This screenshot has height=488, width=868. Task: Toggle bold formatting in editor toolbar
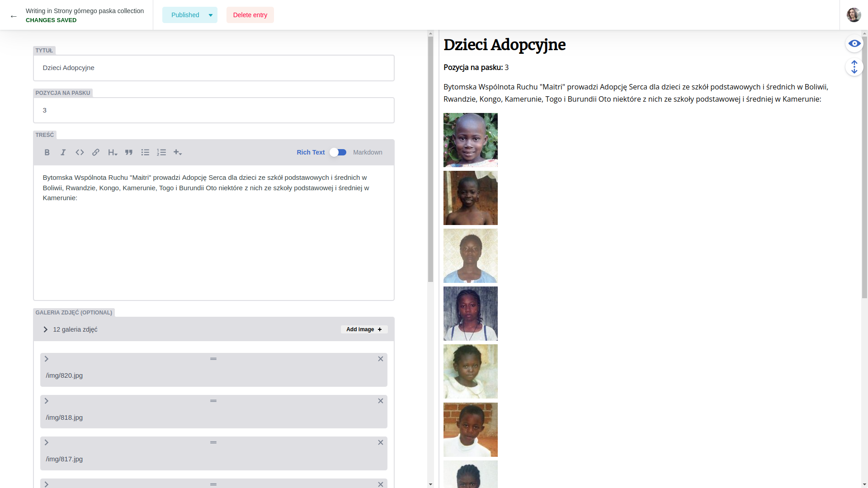point(47,152)
